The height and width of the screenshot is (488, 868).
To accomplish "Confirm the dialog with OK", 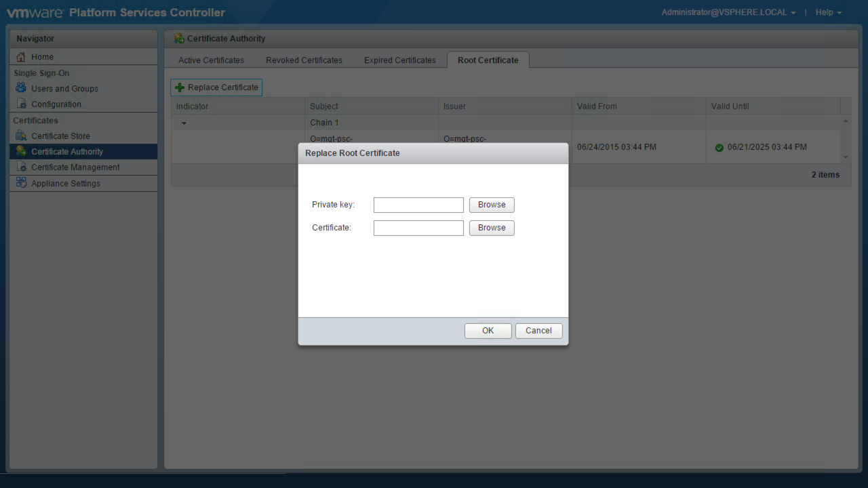I will pos(488,331).
